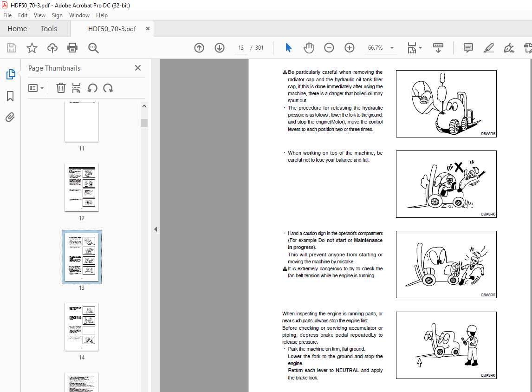The height and width of the screenshot is (392, 532).
Task: Collapse the navigation pane arrow
Action: (x=156, y=229)
